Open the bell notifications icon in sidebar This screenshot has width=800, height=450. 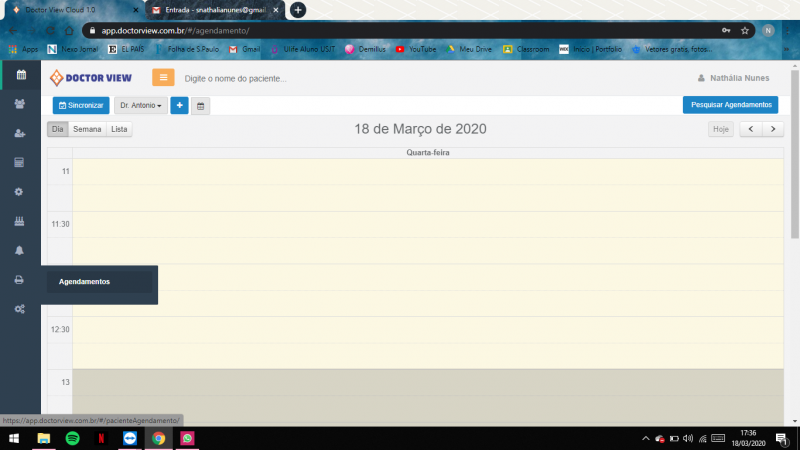click(20, 250)
